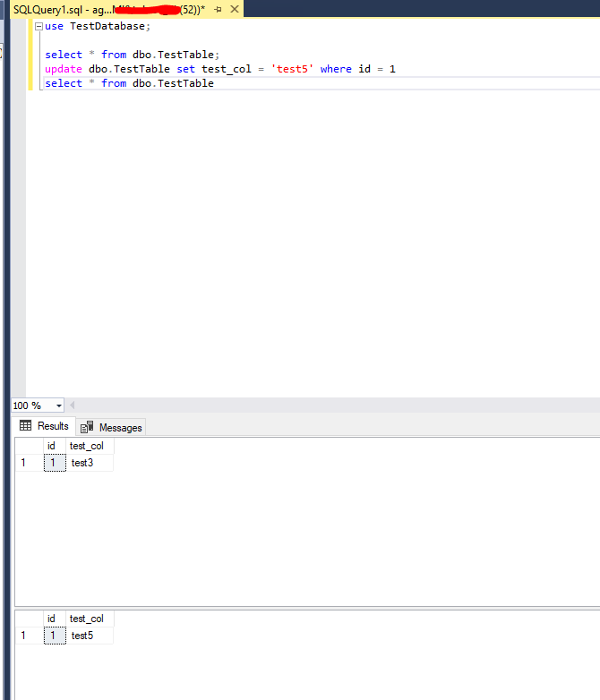Select the test_col header in first result grid
The image size is (600, 700).
click(90, 446)
